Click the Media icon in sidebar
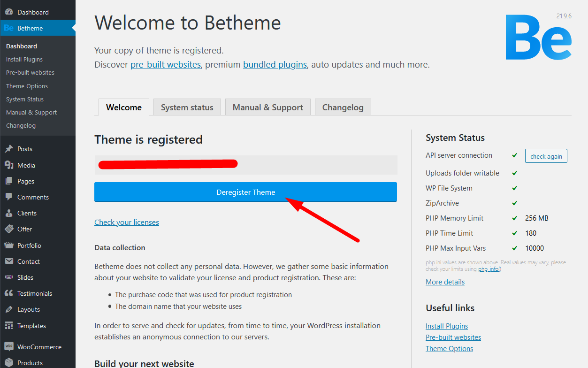 8,165
